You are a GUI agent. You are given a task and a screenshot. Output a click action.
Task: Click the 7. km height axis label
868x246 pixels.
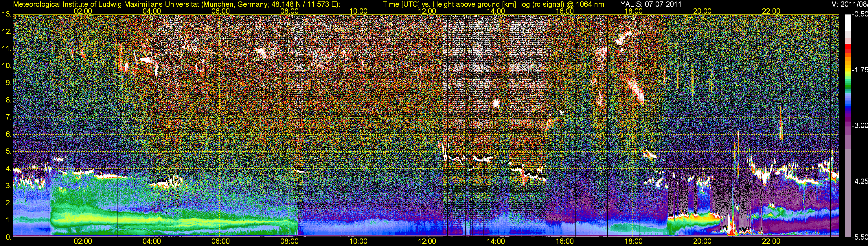tap(8, 117)
